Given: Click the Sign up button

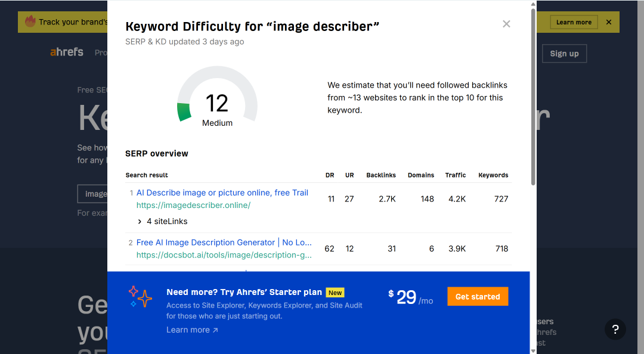Looking at the screenshot, I should click(x=564, y=54).
